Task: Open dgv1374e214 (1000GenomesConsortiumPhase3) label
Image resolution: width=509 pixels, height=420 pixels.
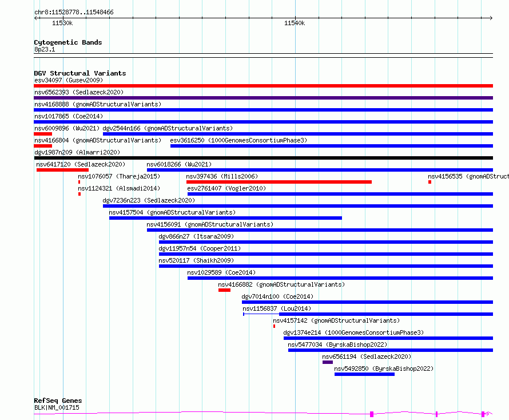Action: [353, 332]
